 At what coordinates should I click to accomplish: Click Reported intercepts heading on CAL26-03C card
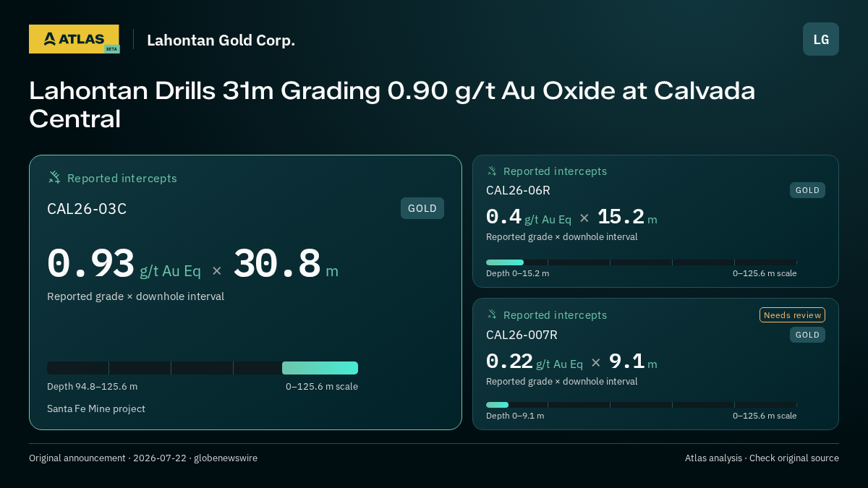(122, 178)
